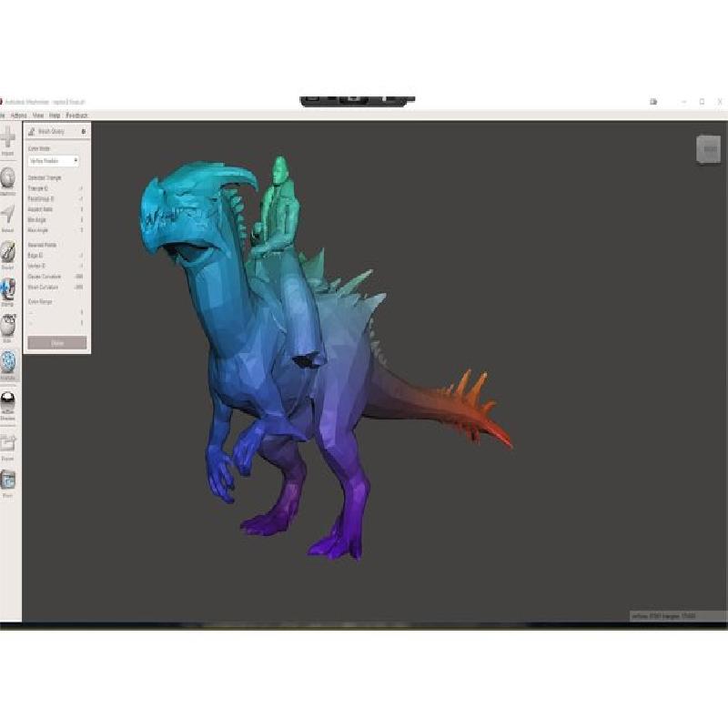Expand the Color Mode dropdown
The height and width of the screenshot is (728, 728).
coord(54,161)
